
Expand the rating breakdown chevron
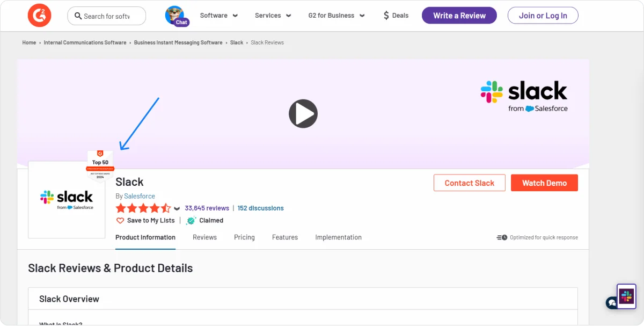(x=177, y=209)
